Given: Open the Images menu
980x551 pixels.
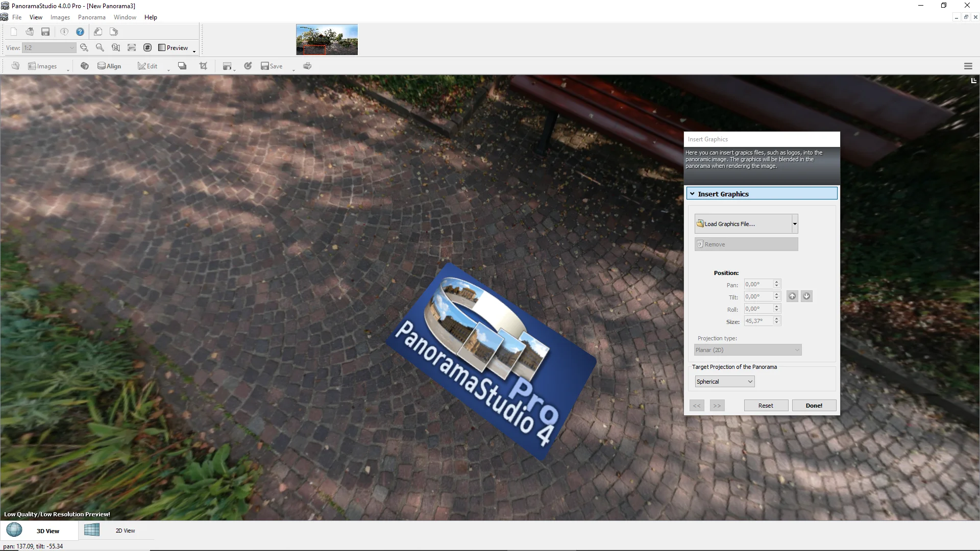Looking at the screenshot, I should (x=60, y=17).
